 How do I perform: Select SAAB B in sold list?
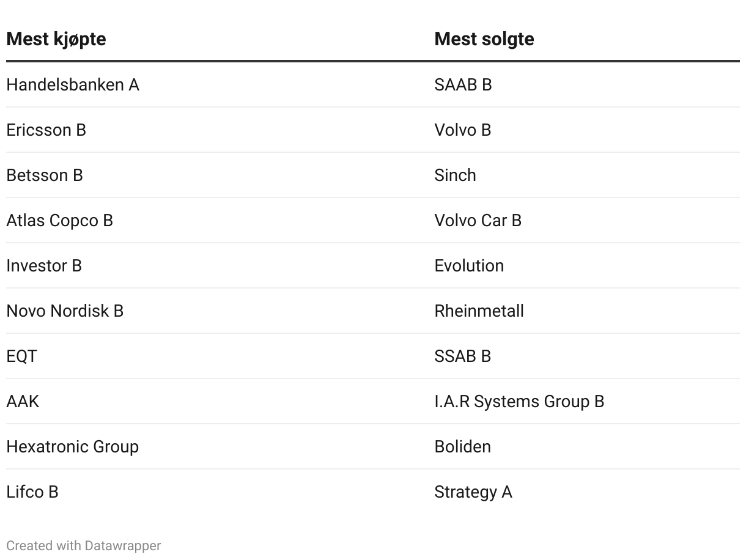click(x=463, y=85)
